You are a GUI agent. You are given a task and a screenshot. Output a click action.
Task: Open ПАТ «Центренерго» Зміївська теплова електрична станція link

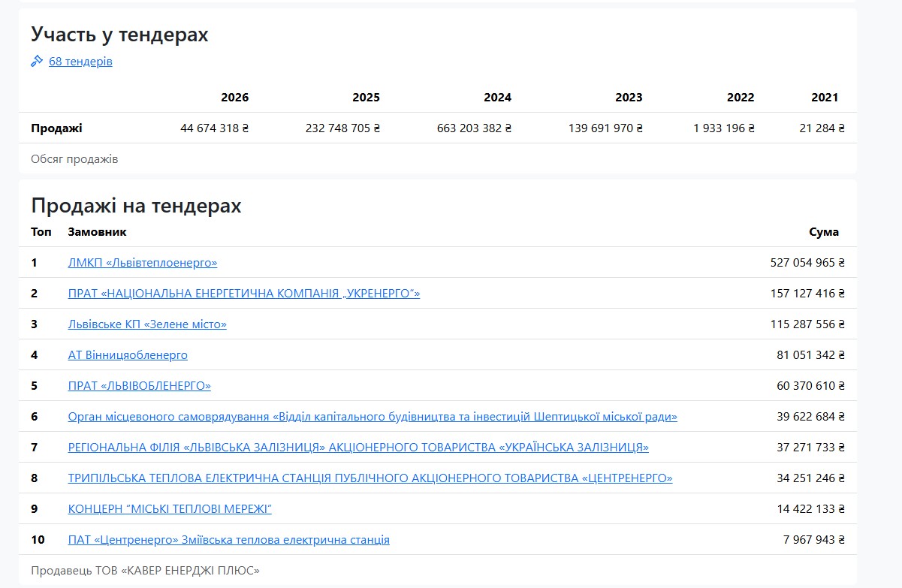[x=229, y=540]
